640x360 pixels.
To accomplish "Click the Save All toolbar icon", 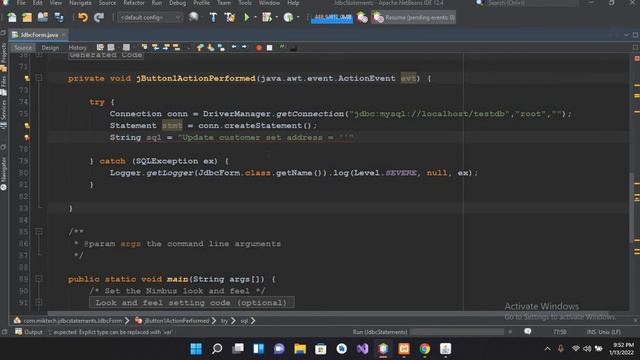I will tap(59, 17).
